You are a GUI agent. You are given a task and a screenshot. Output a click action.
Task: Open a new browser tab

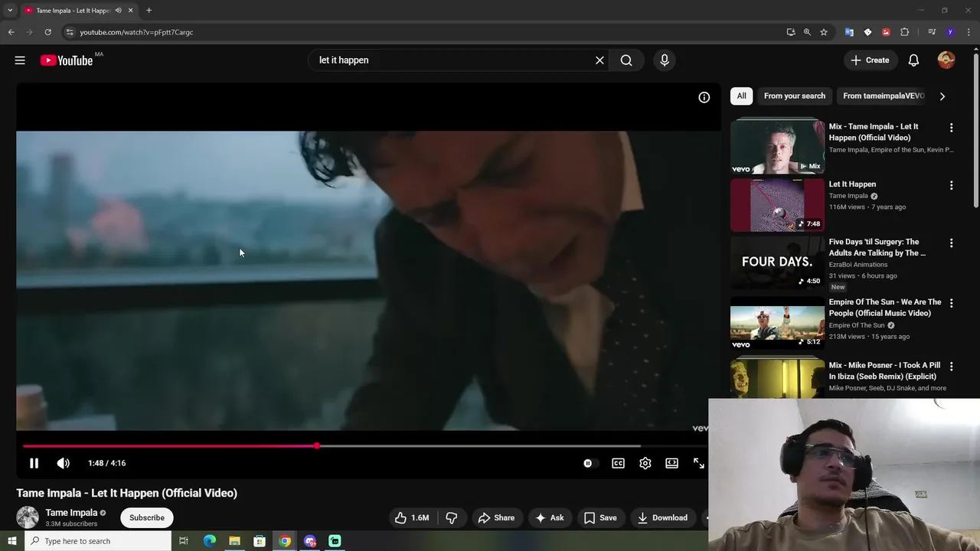tap(149, 11)
